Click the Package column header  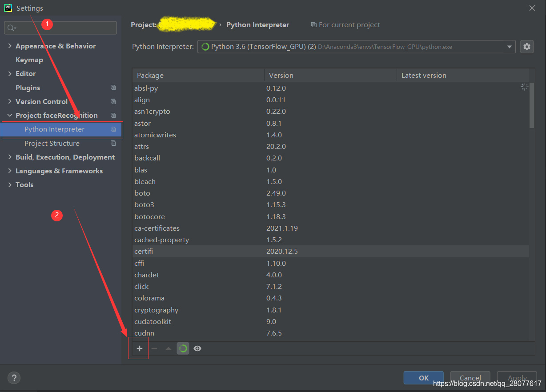(198, 75)
